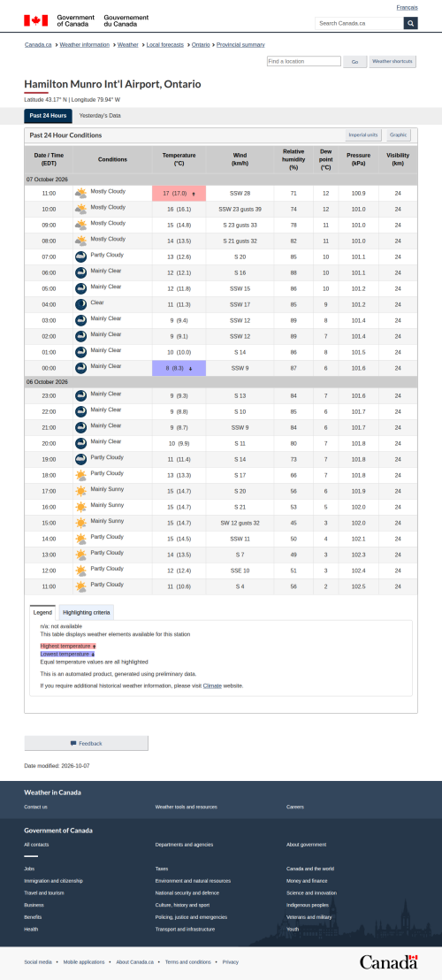Open Weather tools and resources link
Screen dimensions: 442x980
click(x=186, y=807)
